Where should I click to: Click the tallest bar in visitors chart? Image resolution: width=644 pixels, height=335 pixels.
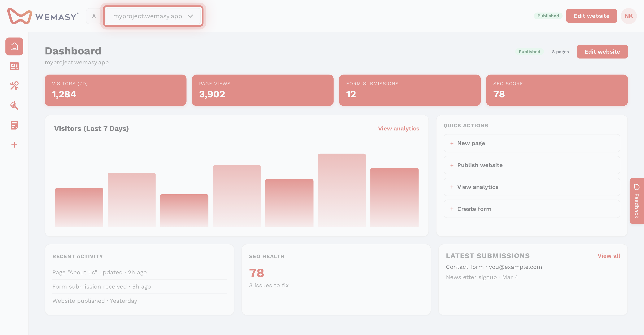pos(342,191)
